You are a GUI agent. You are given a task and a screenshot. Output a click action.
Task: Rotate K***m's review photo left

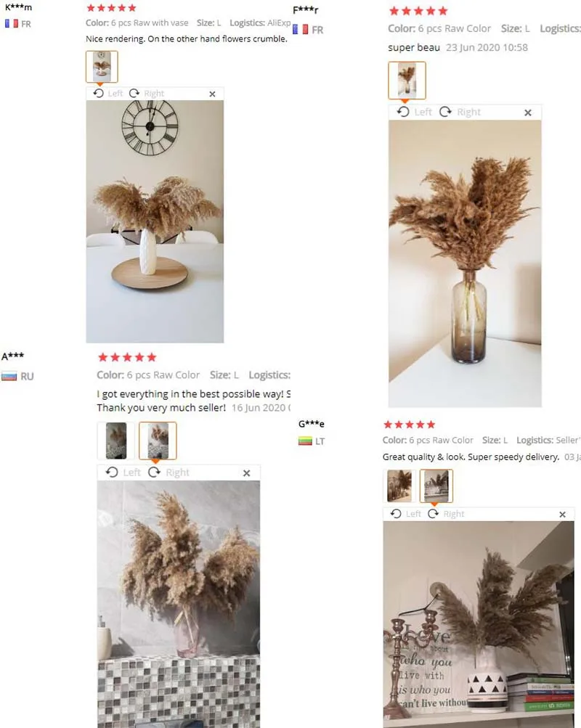107,94
